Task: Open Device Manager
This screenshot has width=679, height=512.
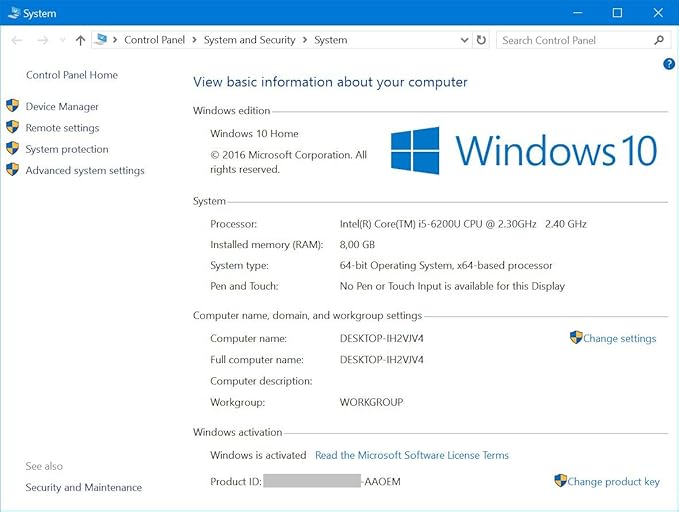Action: click(62, 107)
